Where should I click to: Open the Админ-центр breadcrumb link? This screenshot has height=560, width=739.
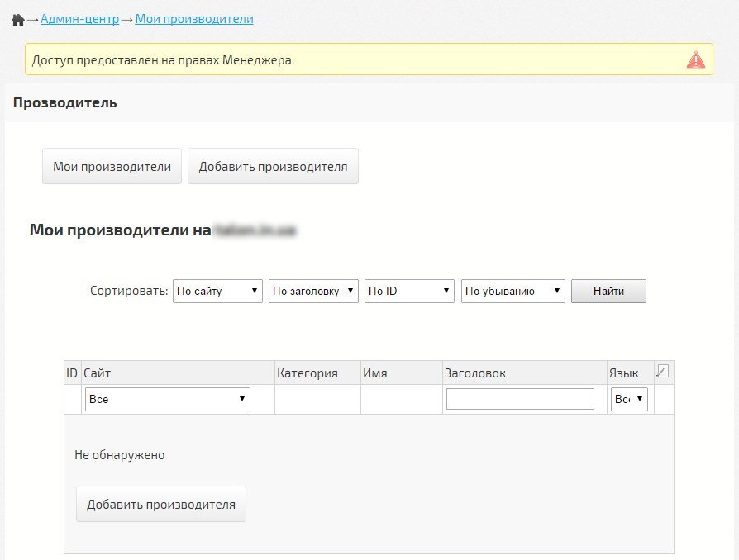pyautogui.click(x=79, y=18)
